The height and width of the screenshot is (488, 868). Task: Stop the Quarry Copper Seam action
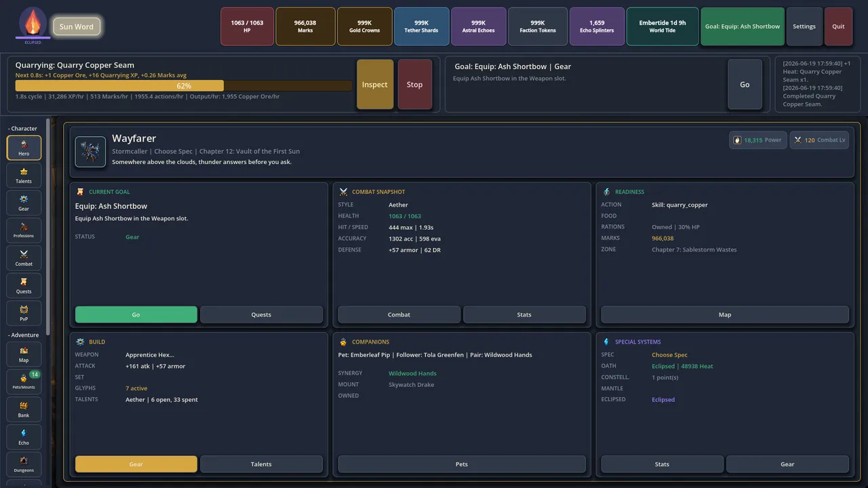[x=414, y=84]
